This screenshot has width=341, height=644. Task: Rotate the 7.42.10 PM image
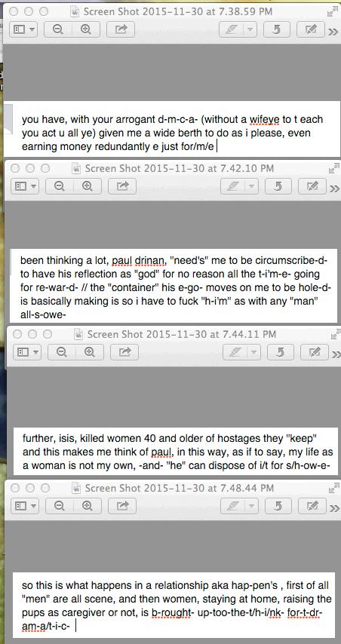[278, 186]
